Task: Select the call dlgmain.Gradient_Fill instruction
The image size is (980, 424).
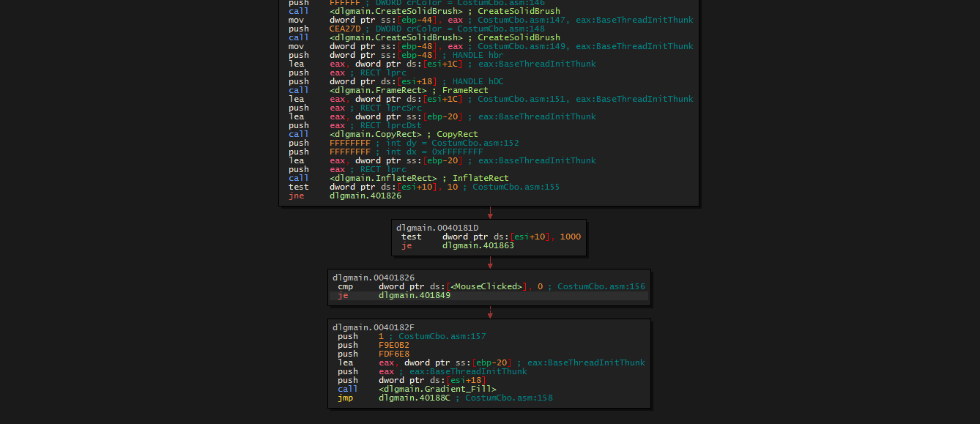Action: (417, 389)
